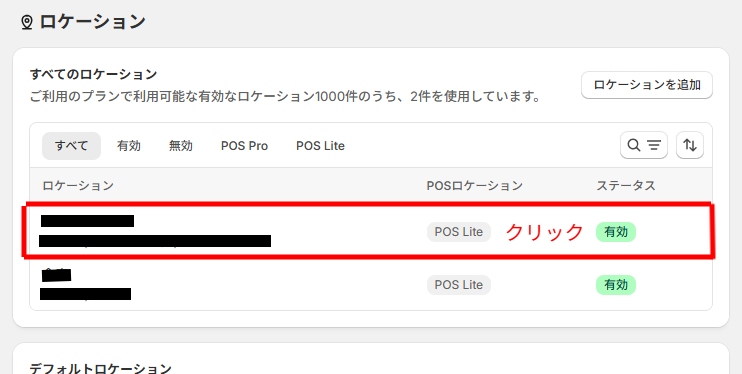742x374 pixels.
Task: Open the POS Lite tab
Action: coord(320,146)
